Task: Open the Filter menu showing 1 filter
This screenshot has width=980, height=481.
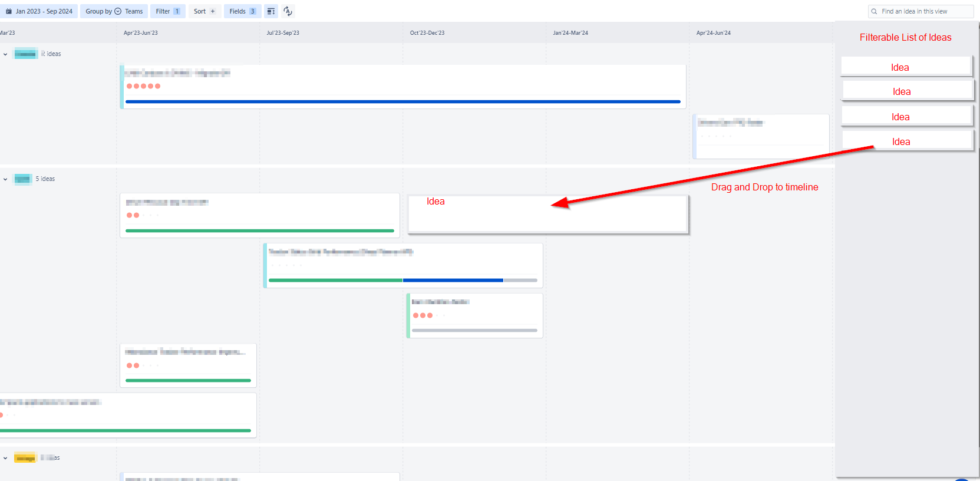Action: click(x=168, y=11)
